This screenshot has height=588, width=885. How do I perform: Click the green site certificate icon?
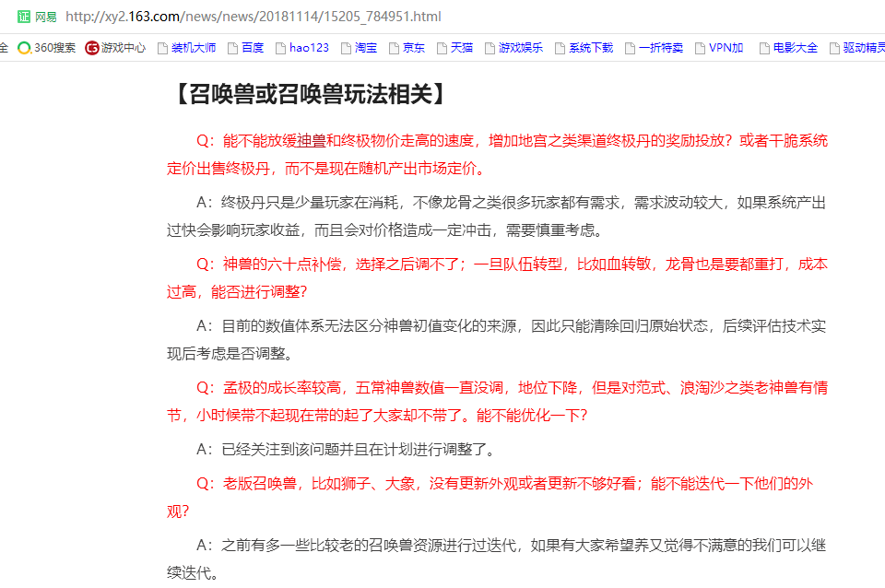point(24,17)
